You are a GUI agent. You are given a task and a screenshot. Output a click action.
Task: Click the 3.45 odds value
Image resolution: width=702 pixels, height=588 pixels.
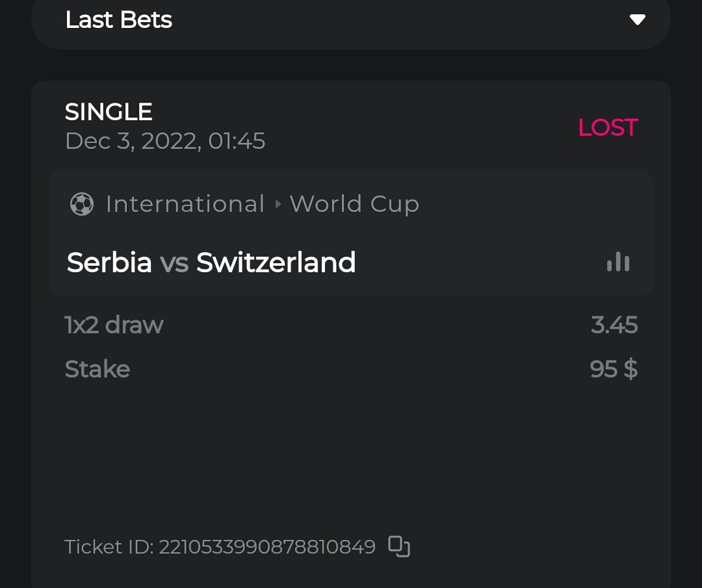[614, 325]
